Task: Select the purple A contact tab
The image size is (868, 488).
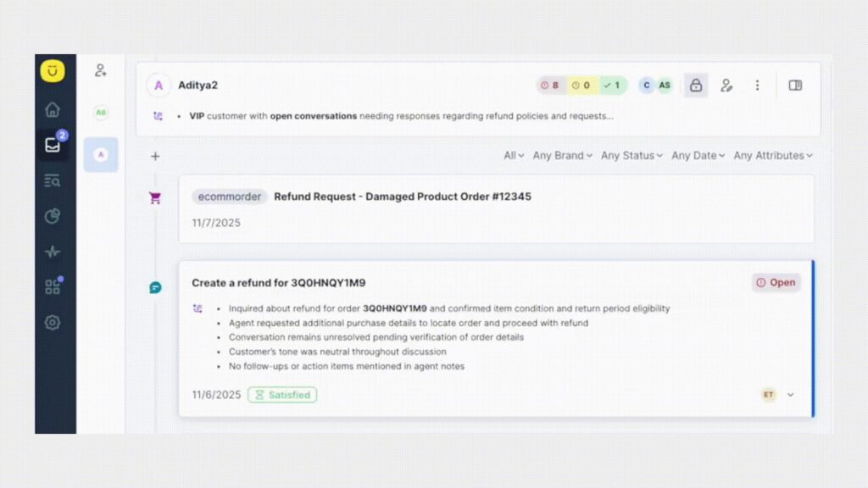Action: 101,154
